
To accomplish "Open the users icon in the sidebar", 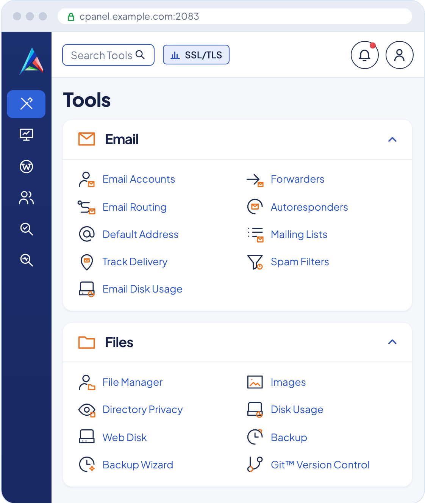I will click(27, 198).
